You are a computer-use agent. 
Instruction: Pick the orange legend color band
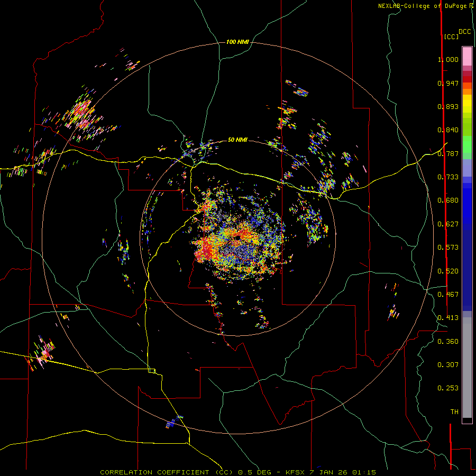(x=467, y=91)
